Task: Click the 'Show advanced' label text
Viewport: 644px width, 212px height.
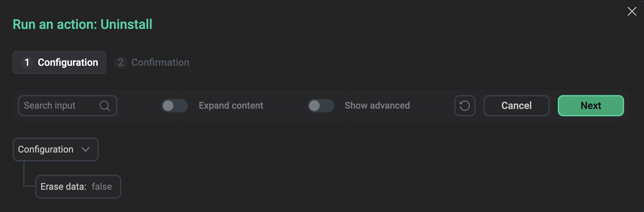Action: [x=377, y=106]
